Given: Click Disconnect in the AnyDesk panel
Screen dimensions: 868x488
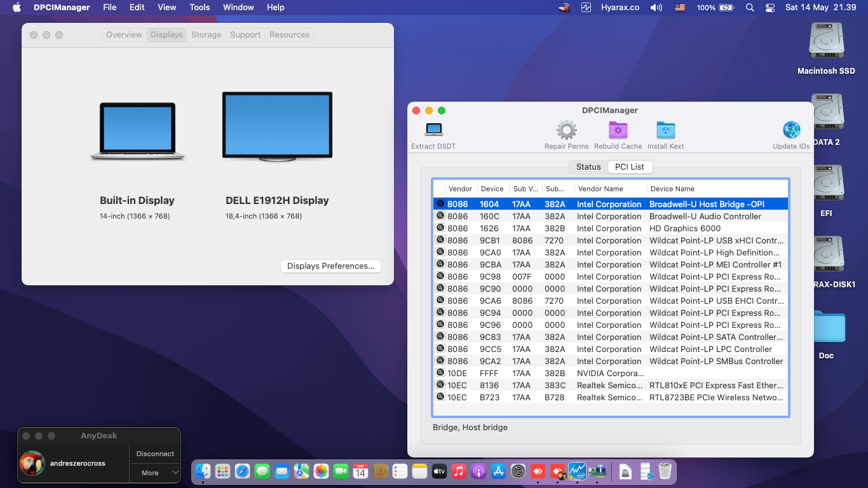Looking at the screenshot, I should (155, 454).
